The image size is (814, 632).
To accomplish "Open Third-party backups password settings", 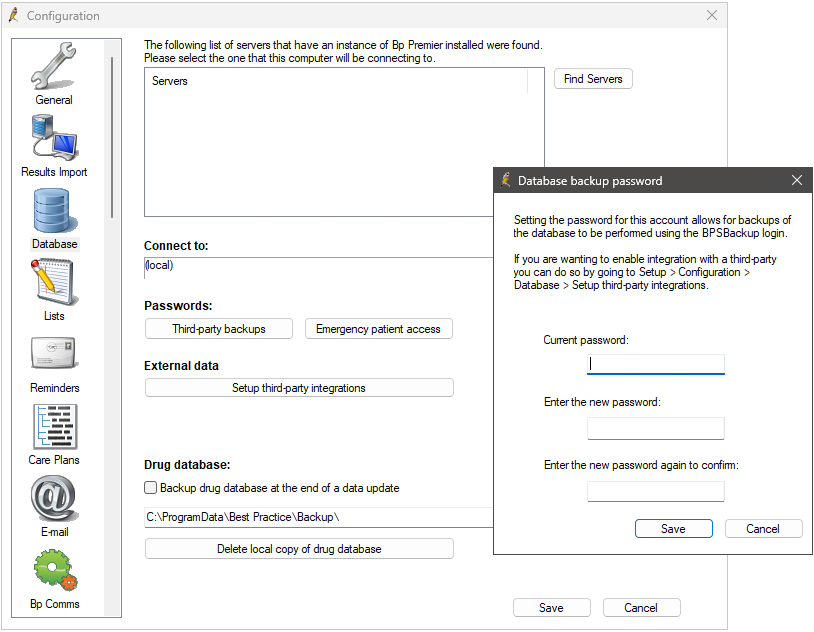I will (x=219, y=329).
